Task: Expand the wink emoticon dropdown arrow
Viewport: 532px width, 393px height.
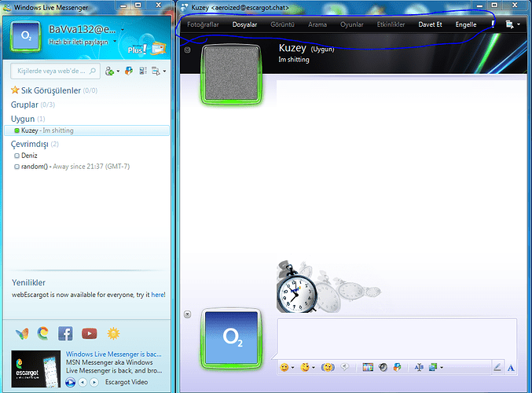Action: (x=314, y=368)
